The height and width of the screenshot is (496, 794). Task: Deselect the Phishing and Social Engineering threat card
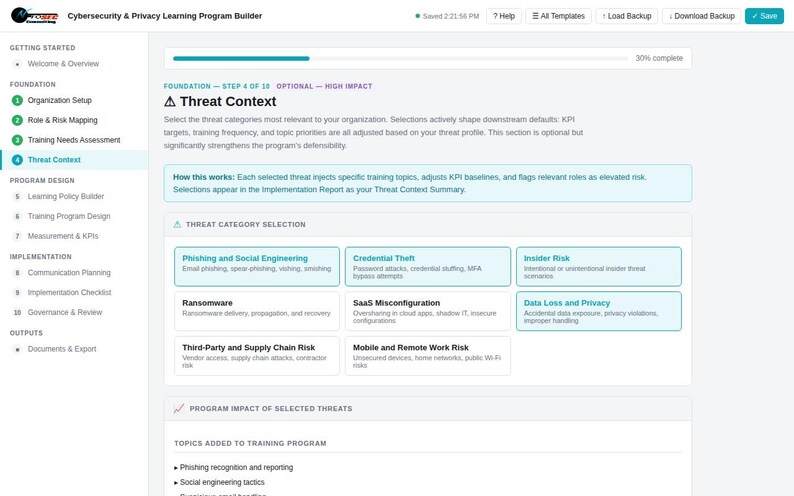click(257, 266)
